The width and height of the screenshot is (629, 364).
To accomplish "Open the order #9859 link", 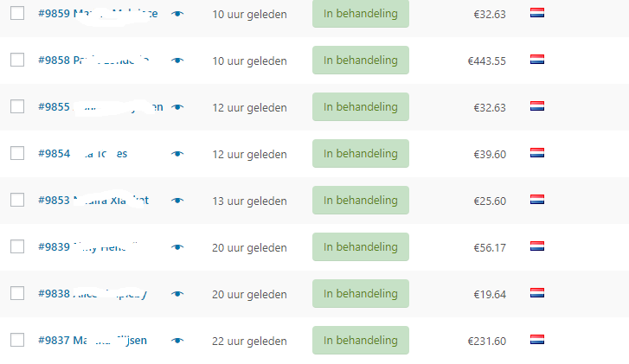I will coord(54,14).
